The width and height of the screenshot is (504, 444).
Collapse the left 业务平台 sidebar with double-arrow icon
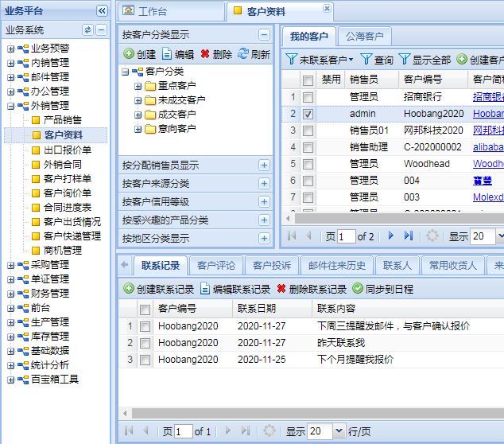pyautogui.click(x=102, y=11)
